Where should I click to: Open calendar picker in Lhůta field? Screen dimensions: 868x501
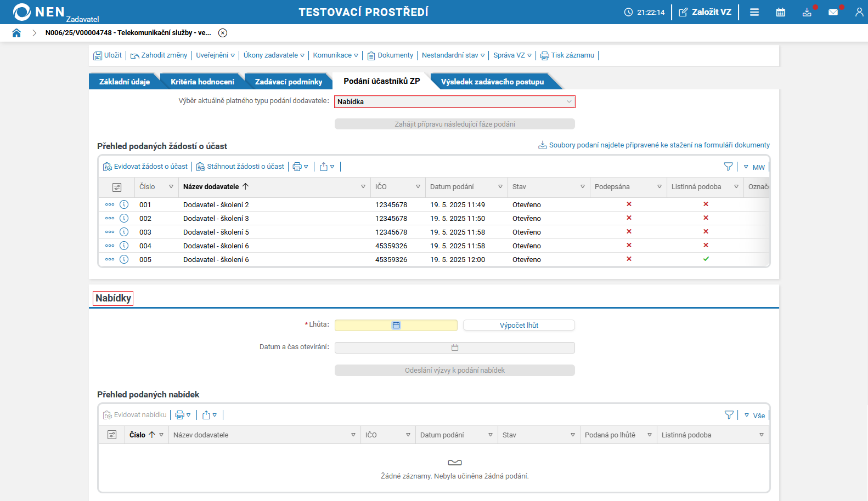(396, 325)
